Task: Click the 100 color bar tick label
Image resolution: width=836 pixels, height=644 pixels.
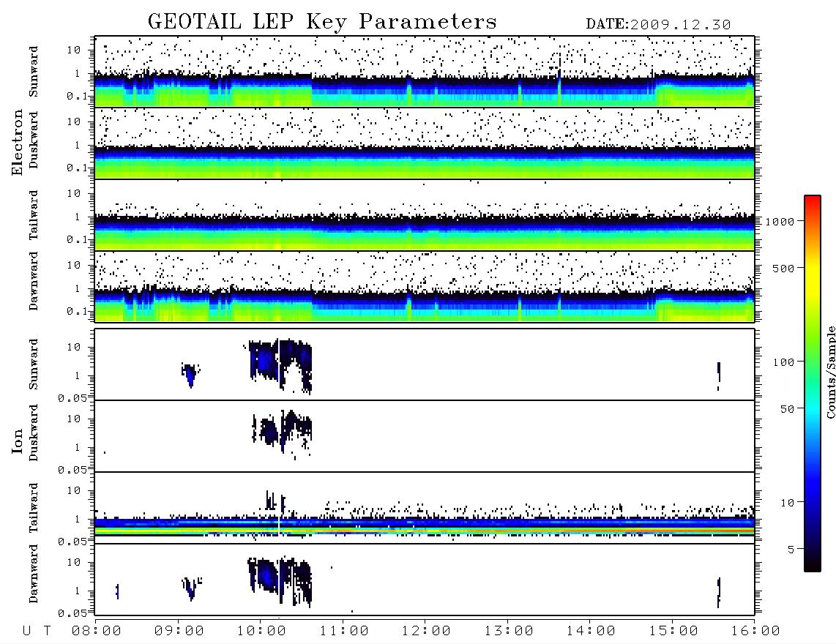Action: pos(783,362)
